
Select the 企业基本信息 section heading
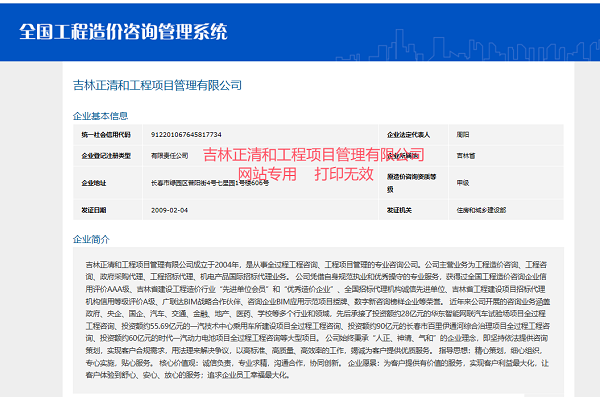(x=100, y=116)
